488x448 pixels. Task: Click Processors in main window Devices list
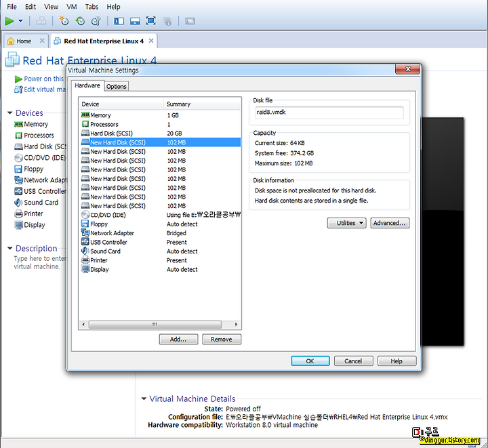click(35, 136)
